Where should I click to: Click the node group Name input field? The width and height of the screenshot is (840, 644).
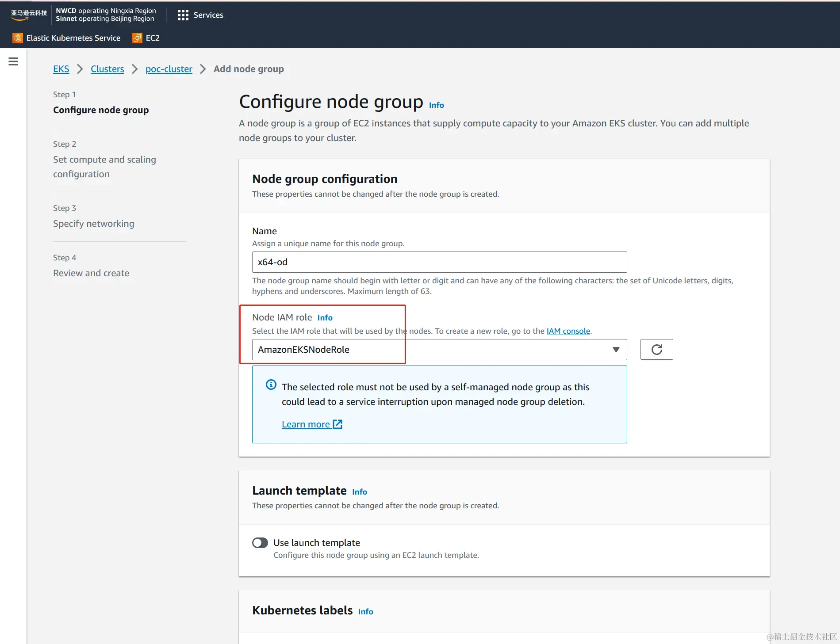click(x=439, y=262)
